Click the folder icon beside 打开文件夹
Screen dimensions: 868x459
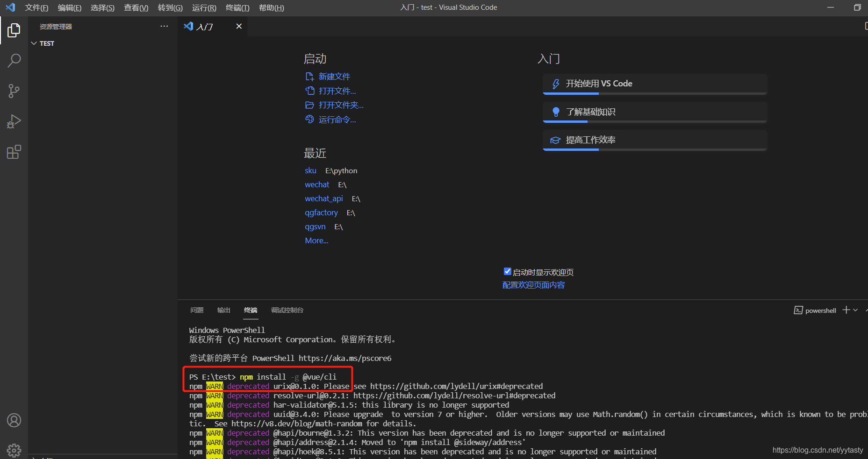pos(309,105)
